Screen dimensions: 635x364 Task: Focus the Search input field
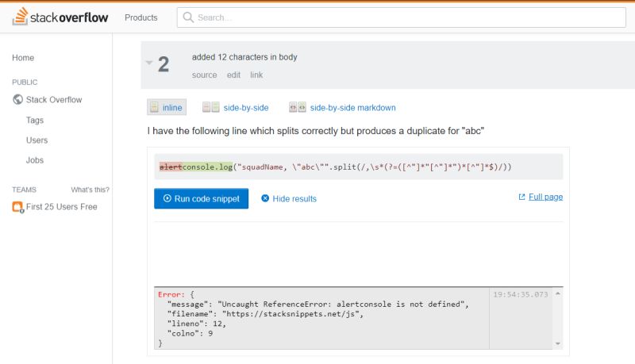click(402, 17)
